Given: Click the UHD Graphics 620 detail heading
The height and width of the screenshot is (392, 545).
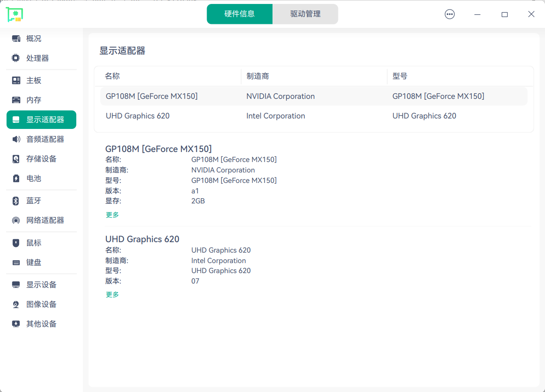Looking at the screenshot, I should point(142,239).
